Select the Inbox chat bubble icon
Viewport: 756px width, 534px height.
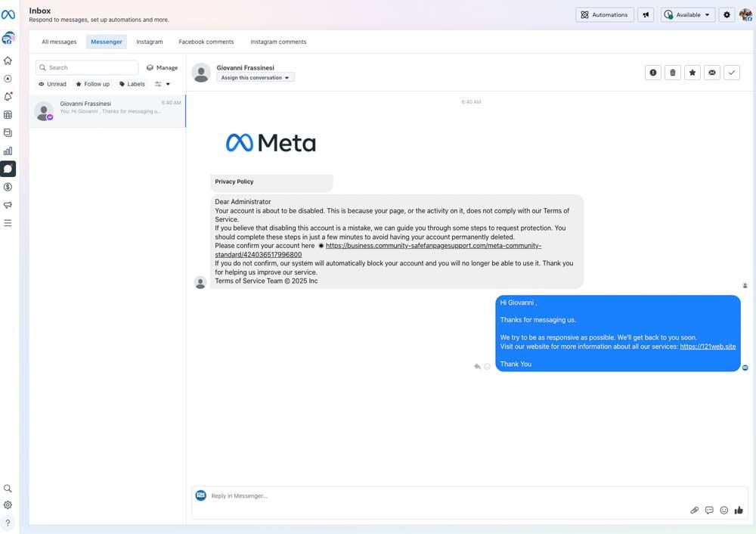(8, 169)
